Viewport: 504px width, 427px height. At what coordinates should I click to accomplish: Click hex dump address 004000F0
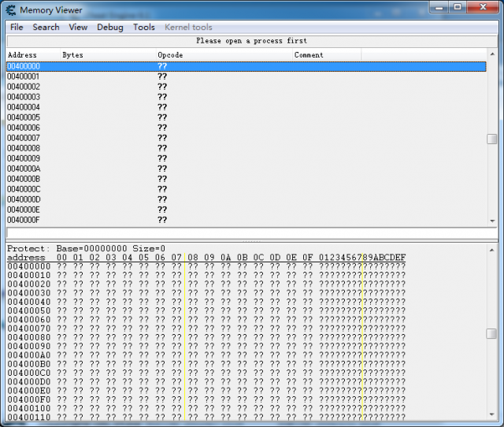coord(29,399)
